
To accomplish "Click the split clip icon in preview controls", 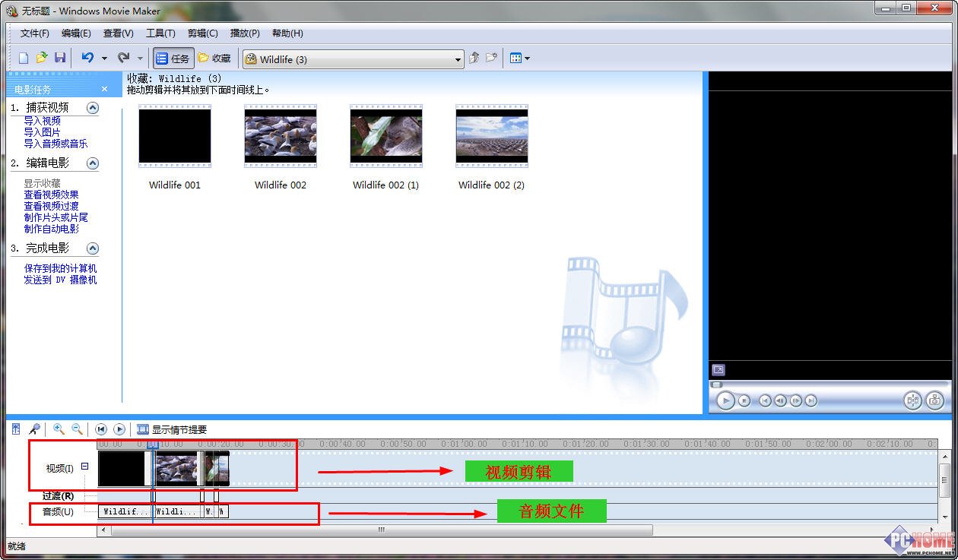I will (912, 400).
